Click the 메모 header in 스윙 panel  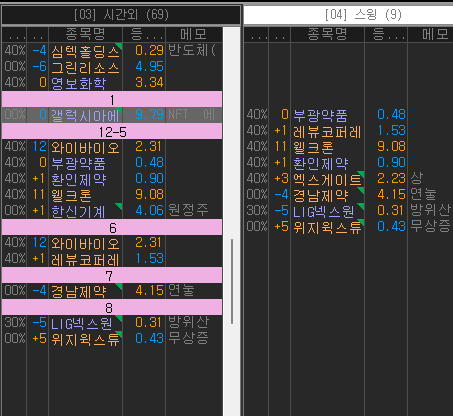[x=430, y=34]
